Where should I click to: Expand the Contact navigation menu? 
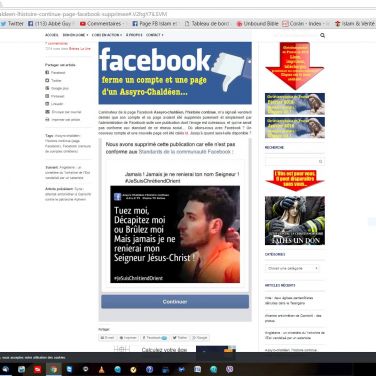(x=154, y=35)
